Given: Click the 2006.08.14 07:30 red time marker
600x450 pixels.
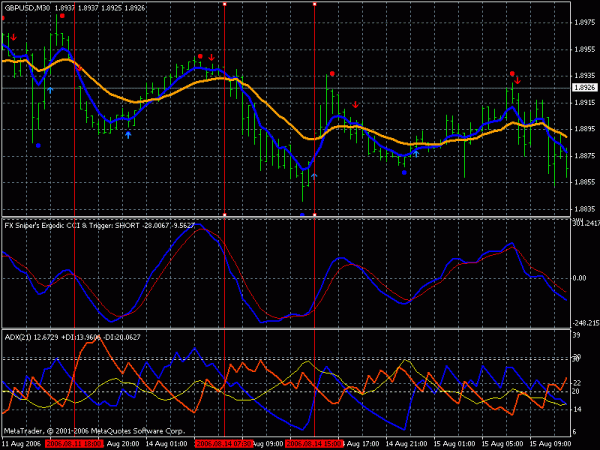Looking at the screenshot, I should [224, 444].
